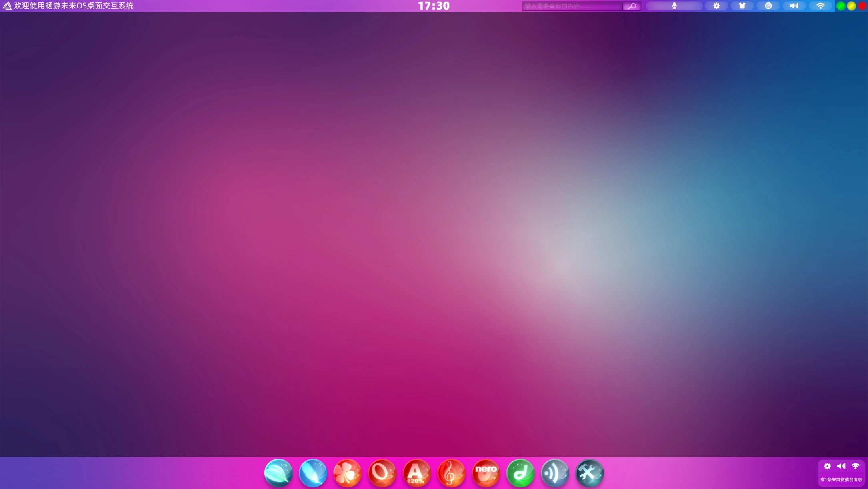Open volume control in top bar
Screen dimensions: 868x489
[x=794, y=6]
